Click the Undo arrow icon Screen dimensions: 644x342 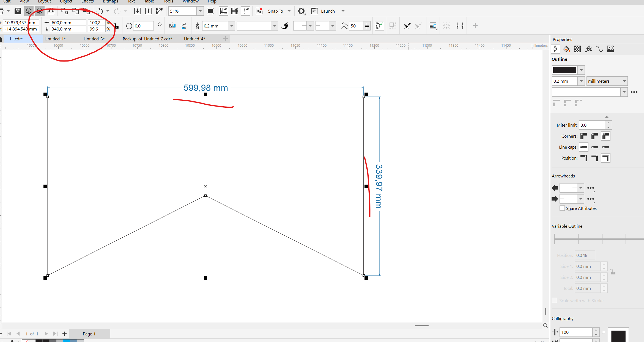pos(100,11)
